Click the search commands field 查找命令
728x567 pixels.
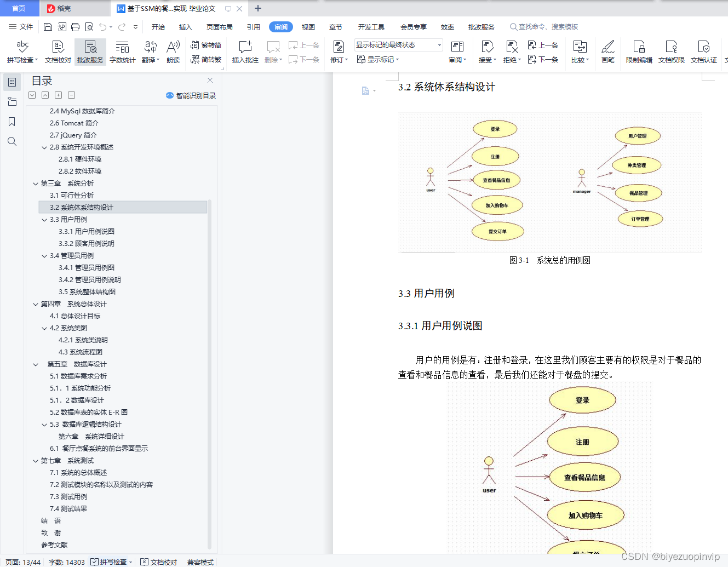click(x=544, y=27)
